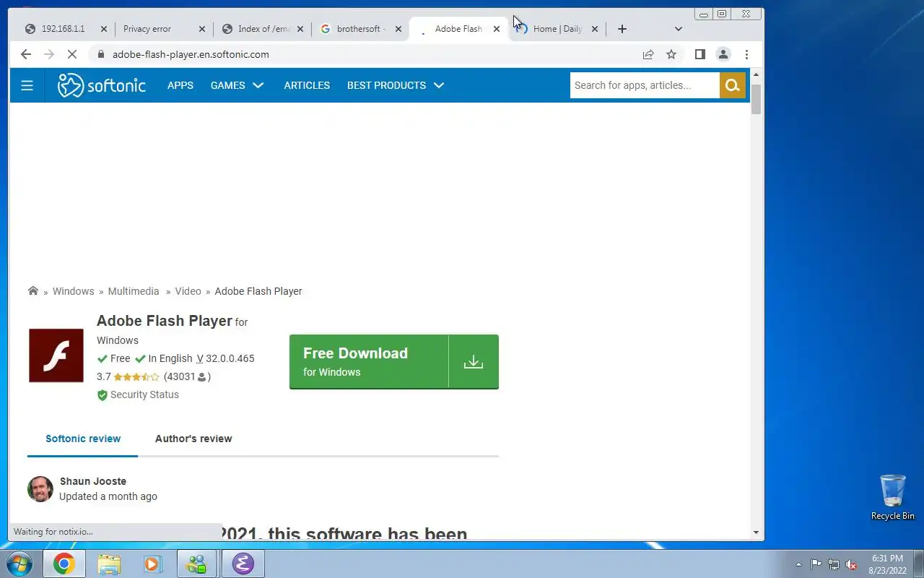Click the download arrow icon on green button
This screenshot has height=578, width=924.
point(474,361)
